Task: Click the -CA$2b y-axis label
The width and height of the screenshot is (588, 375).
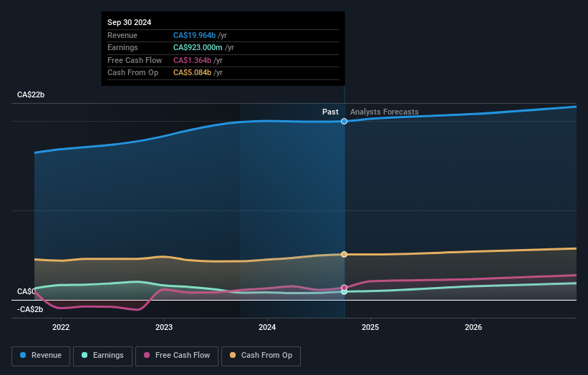Action: (x=30, y=309)
